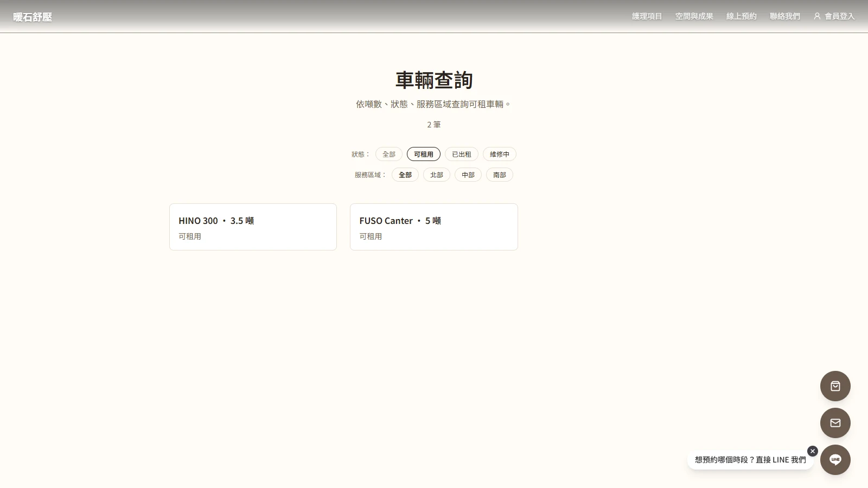This screenshot has height=488, width=868.
Task: Open 空間與成果 in the navigation
Action: pyautogui.click(x=694, y=16)
